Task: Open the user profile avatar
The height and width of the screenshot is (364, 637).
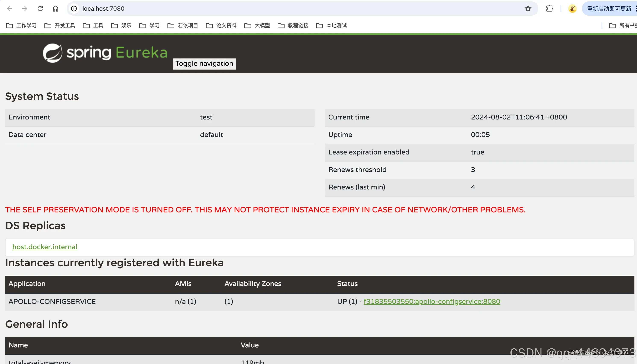Action: click(572, 9)
